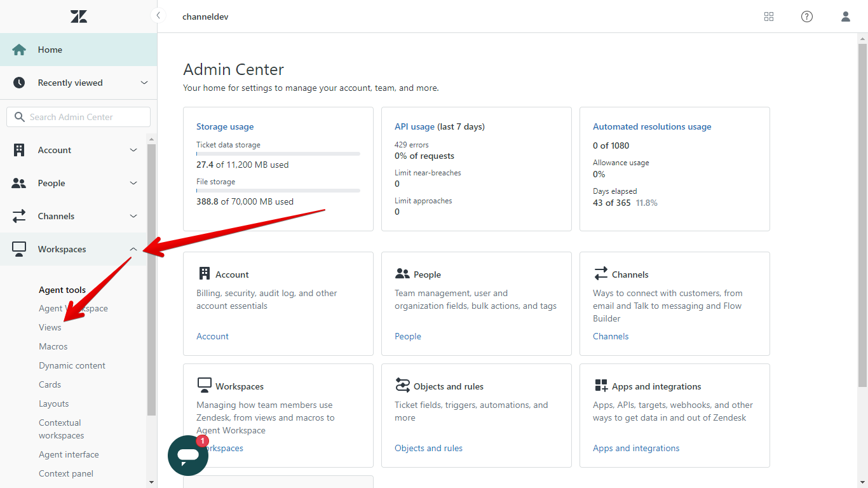Open the chat messenger launcher bubble
868x488 pixels.
point(188,456)
